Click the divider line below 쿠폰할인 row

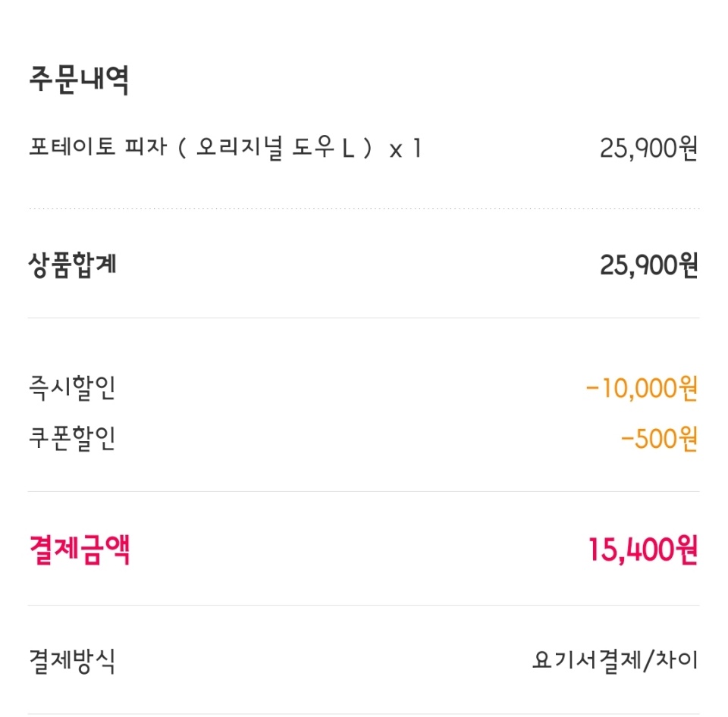tap(364, 491)
